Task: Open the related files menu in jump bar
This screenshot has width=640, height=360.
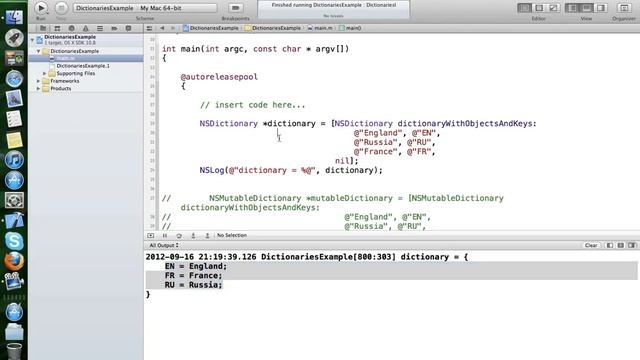Action: point(149,28)
